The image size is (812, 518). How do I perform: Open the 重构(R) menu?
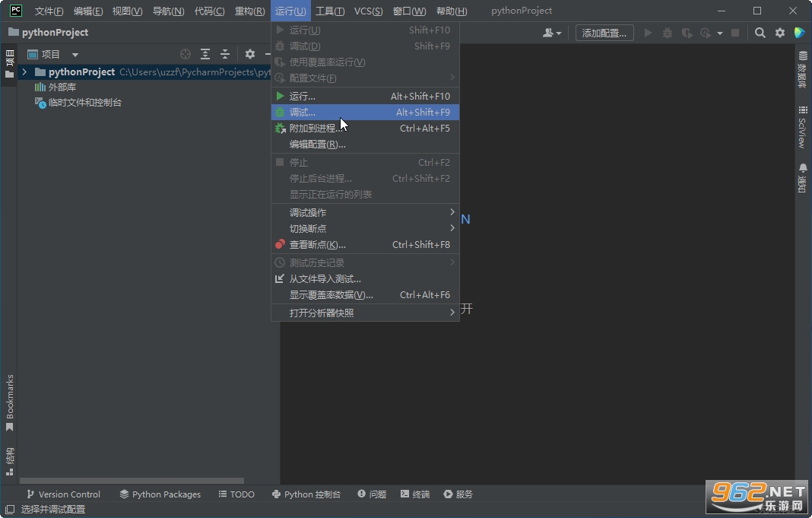tap(249, 11)
